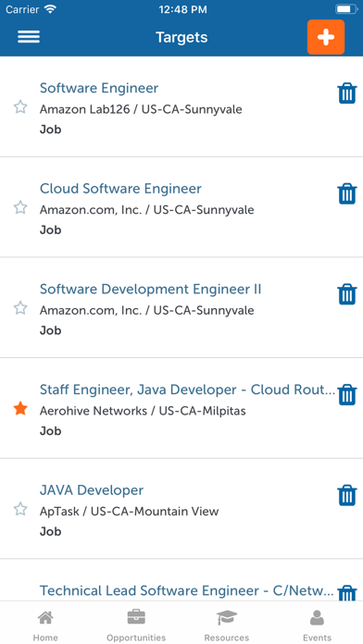Screen dimensions: 363x644
Task: Star the Software Engineer Amazon Lab126 job
Action: point(20,107)
